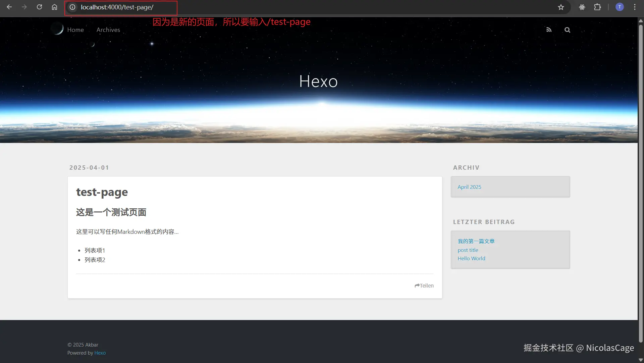Open Archives navigation menu
This screenshot has height=363, width=644.
pyautogui.click(x=108, y=30)
